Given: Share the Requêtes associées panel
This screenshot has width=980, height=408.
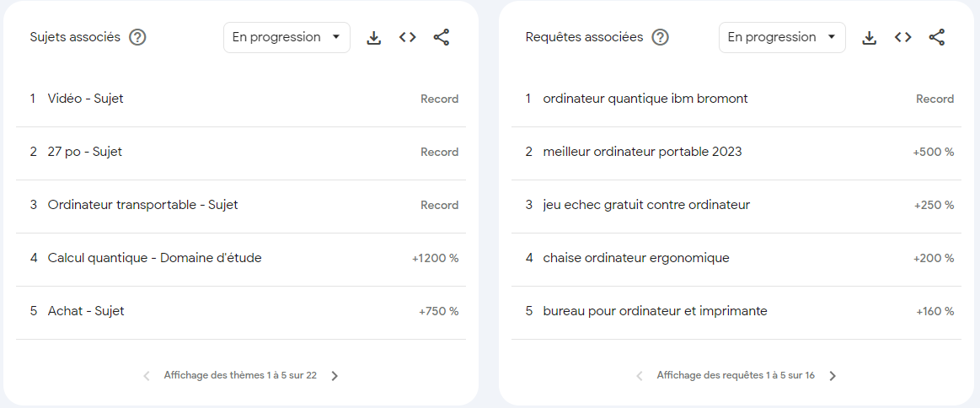Looking at the screenshot, I should tap(937, 37).
